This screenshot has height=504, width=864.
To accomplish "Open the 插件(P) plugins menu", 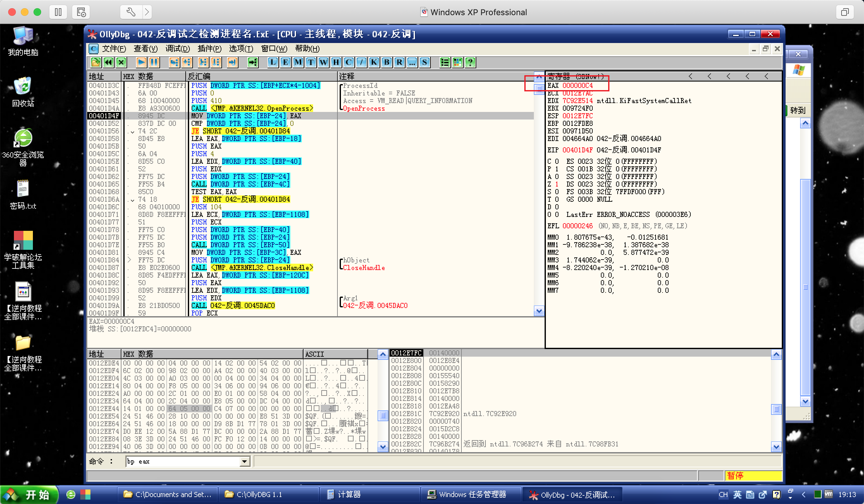I will [209, 49].
